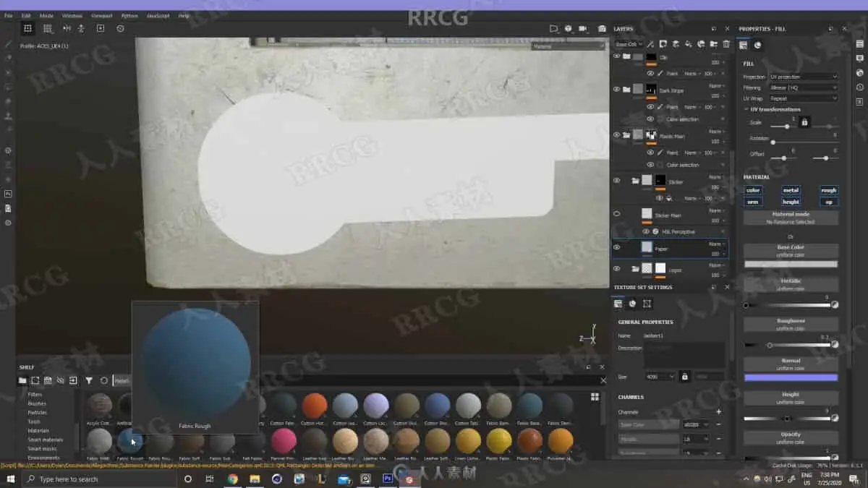Open the Viewport menu

pos(101,15)
